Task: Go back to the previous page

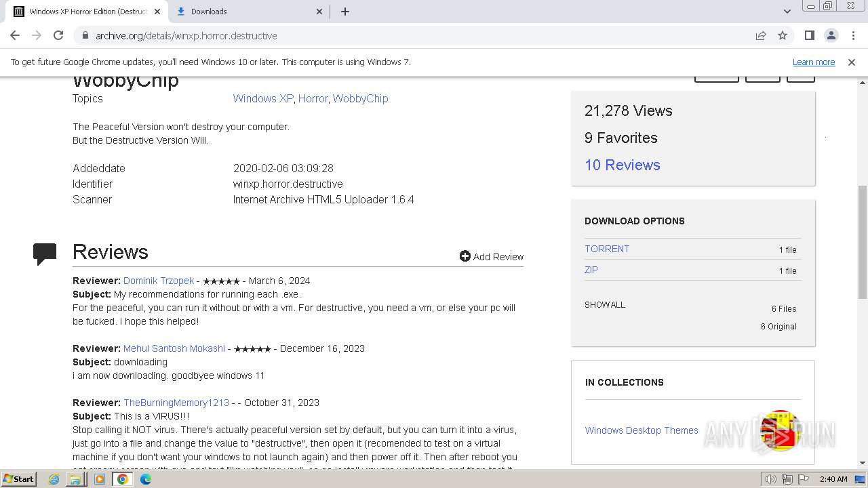Action: 15,35
